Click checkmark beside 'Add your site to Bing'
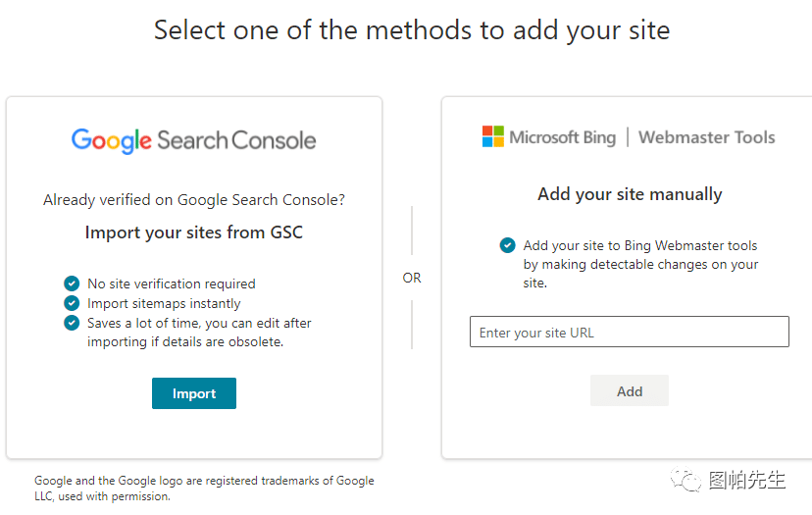 (x=507, y=245)
